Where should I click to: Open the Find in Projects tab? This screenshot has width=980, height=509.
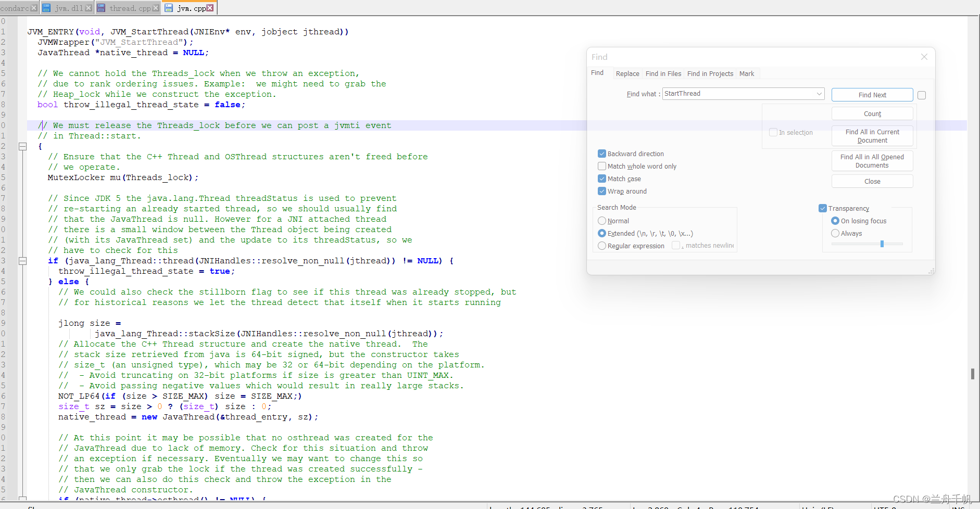point(710,73)
